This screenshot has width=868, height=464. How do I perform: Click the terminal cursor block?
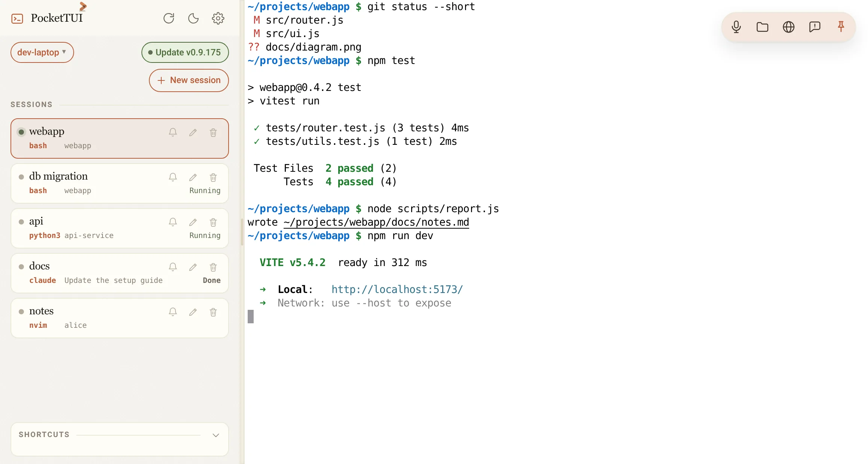coord(251,317)
